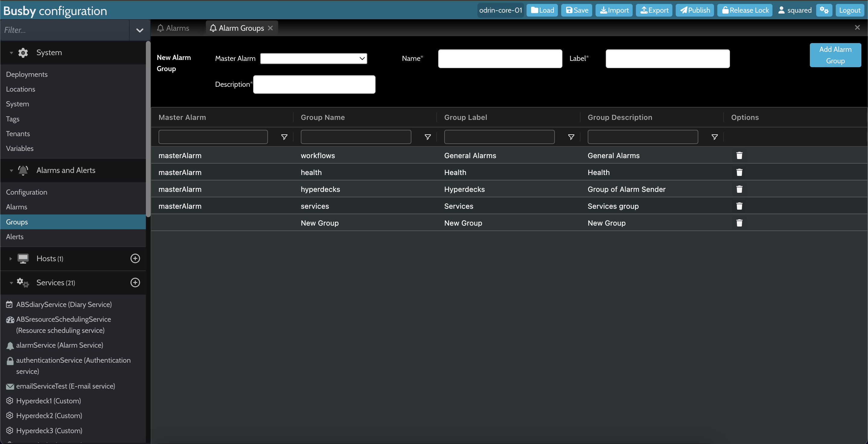
Task: Collapse the Services section
Action: pos(11,283)
